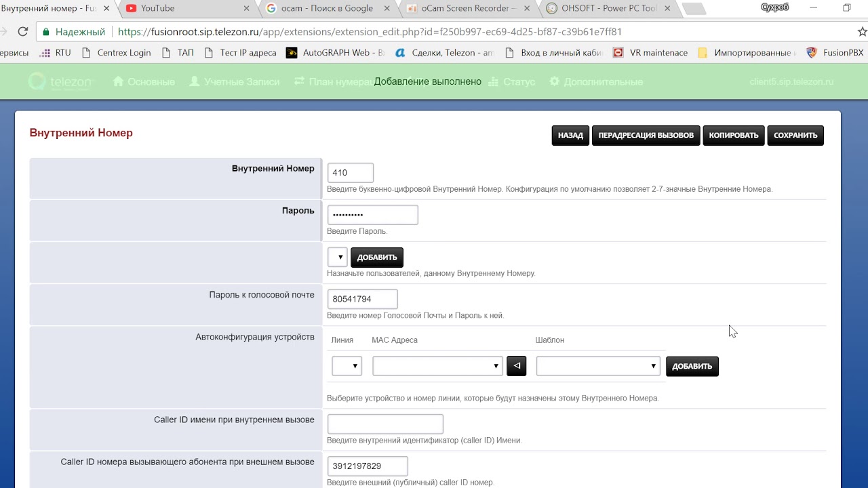Click the СОХРАНИТЬ button

tap(795, 136)
